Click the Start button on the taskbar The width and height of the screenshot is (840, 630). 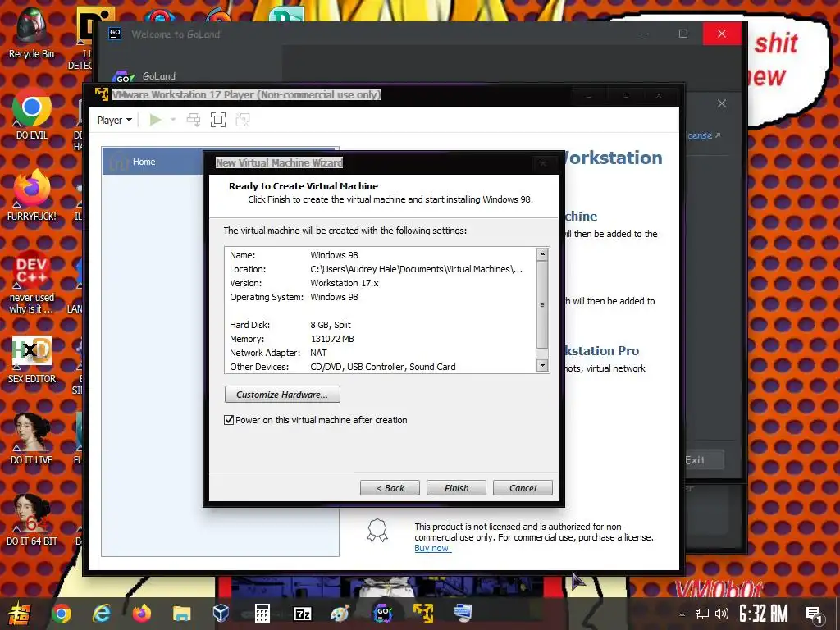pos(19,614)
